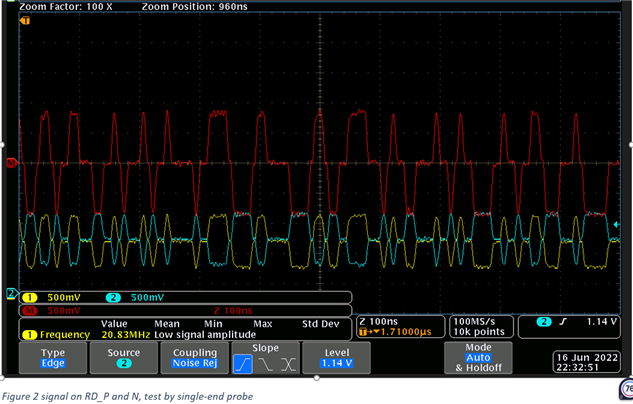Click the Zoom Position: 960ns label
Screen dimensions: 633x404
(195, 6)
